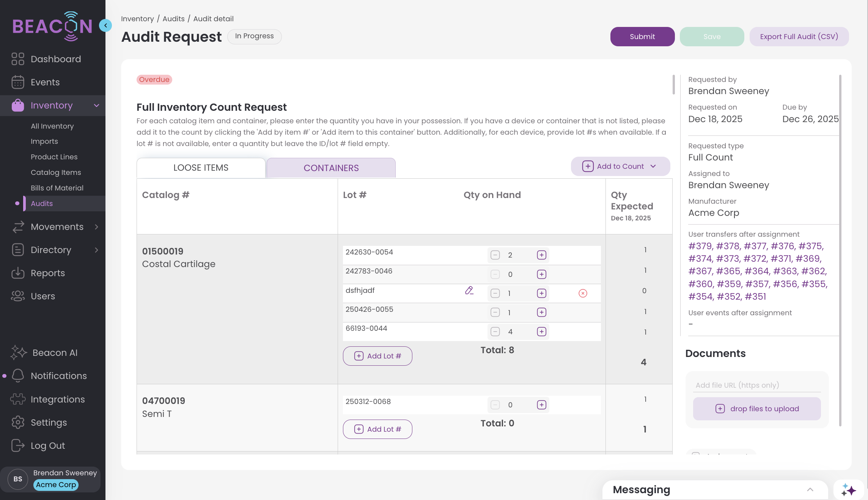Click the Log Out icon
The image size is (868, 500).
coord(18,445)
